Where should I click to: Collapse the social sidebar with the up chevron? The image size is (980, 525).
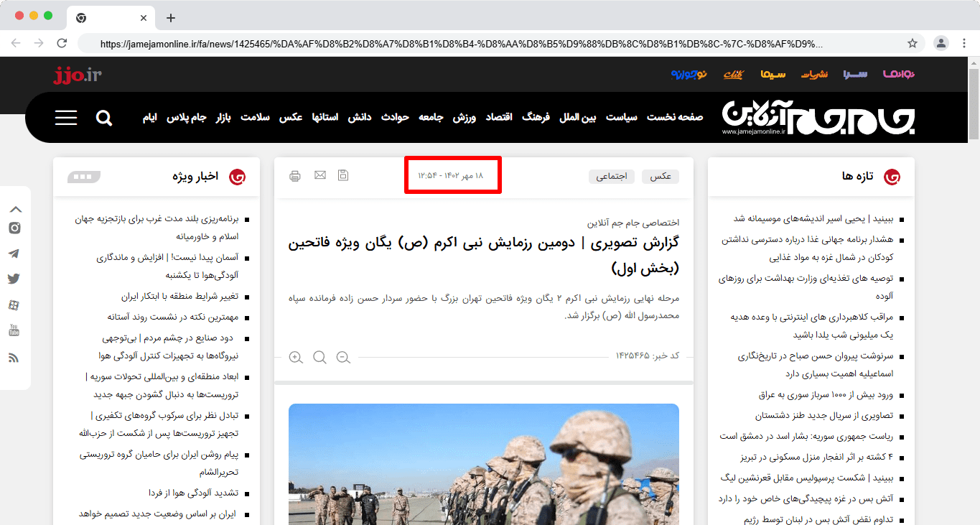pos(15,210)
